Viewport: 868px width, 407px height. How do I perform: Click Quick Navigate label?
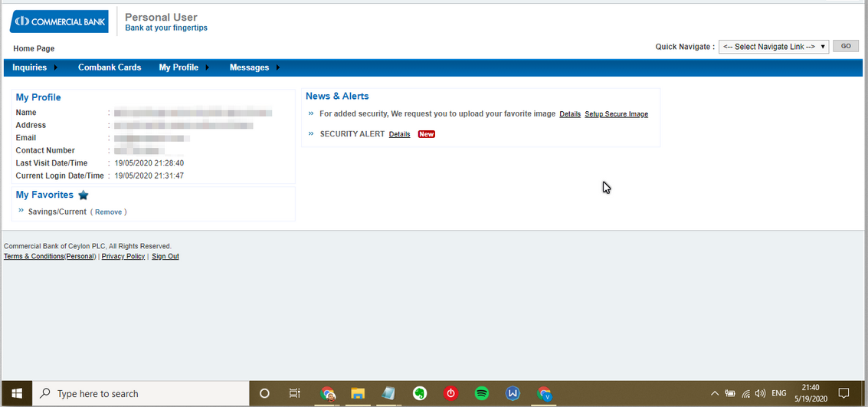coord(685,47)
